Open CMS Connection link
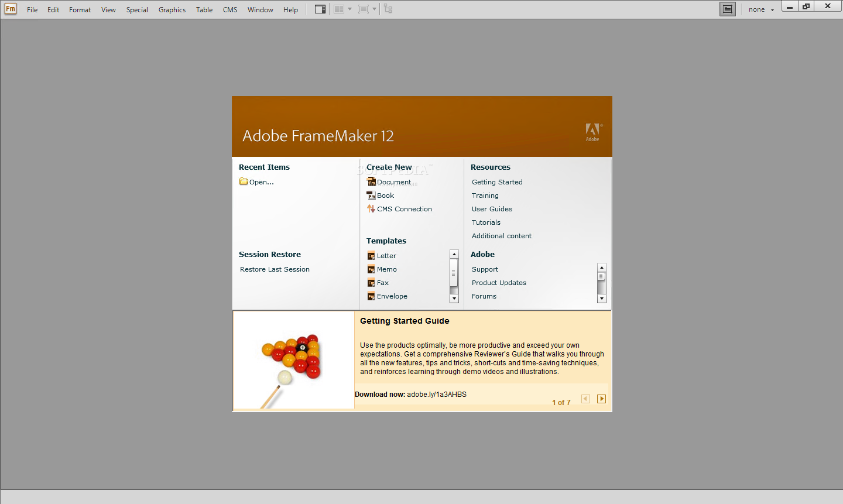The image size is (843, 504). point(405,209)
